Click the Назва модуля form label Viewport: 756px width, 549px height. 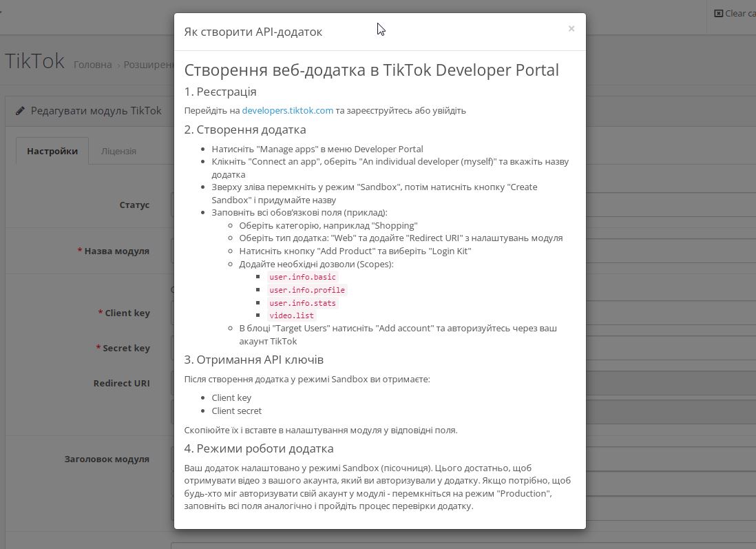(116, 251)
